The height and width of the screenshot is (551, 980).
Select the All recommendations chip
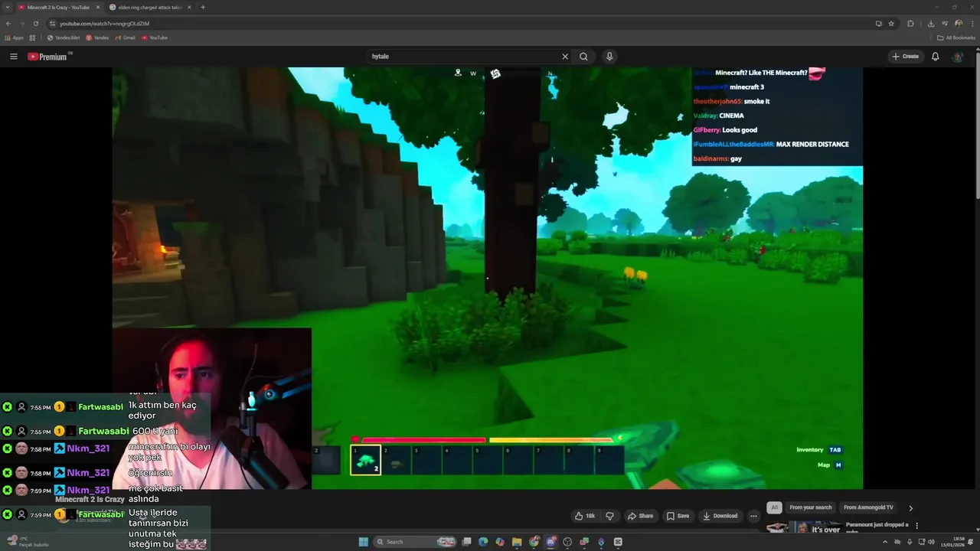coord(774,507)
